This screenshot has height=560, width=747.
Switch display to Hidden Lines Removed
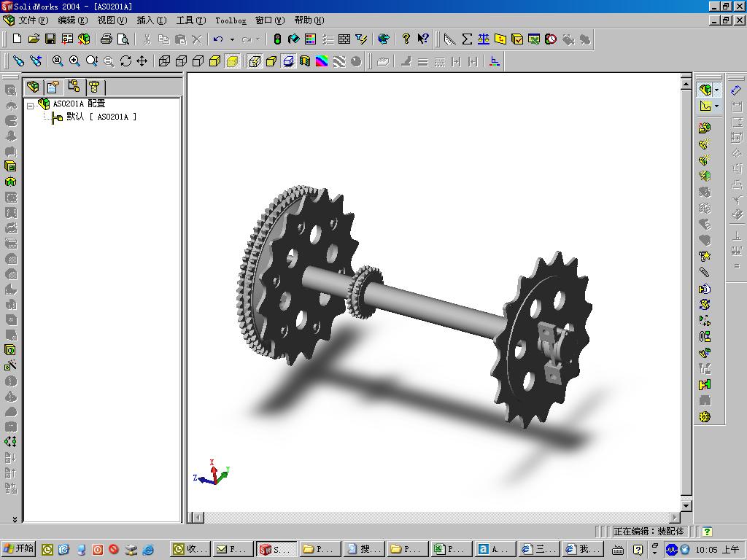[198, 61]
